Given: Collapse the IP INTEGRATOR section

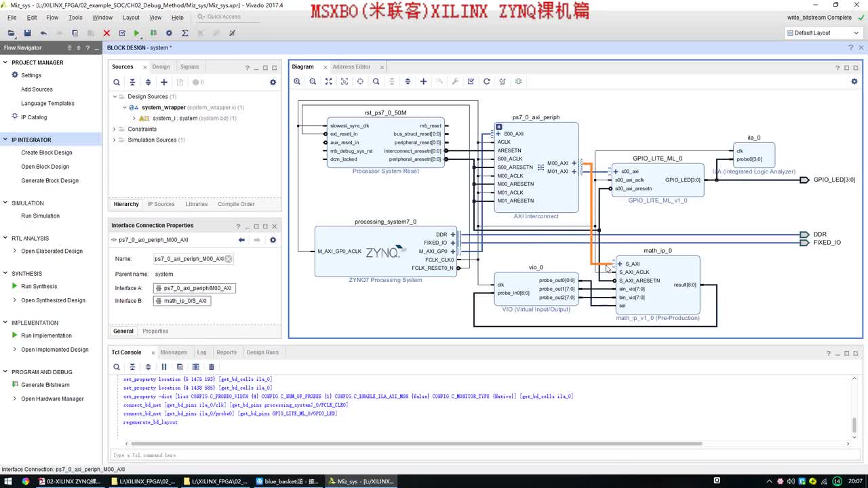Looking at the screenshot, I should click(x=5, y=140).
